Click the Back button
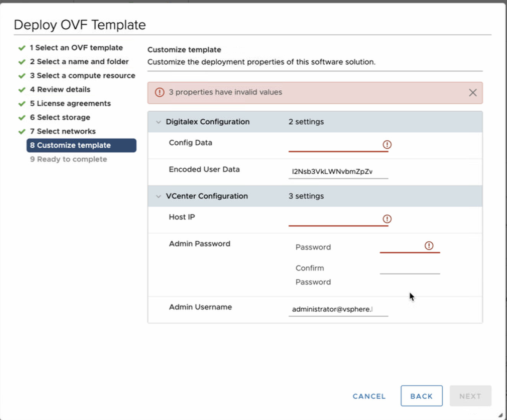 pos(421,396)
